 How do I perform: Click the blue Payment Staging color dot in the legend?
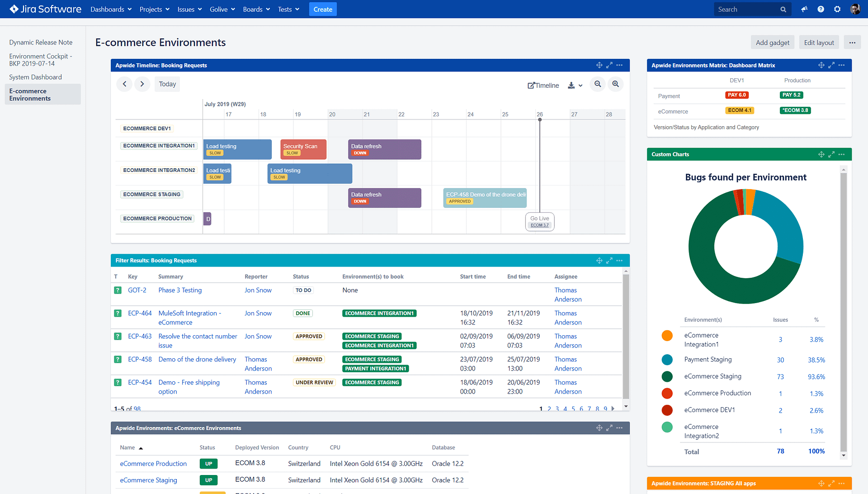pyautogui.click(x=667, y=360)
